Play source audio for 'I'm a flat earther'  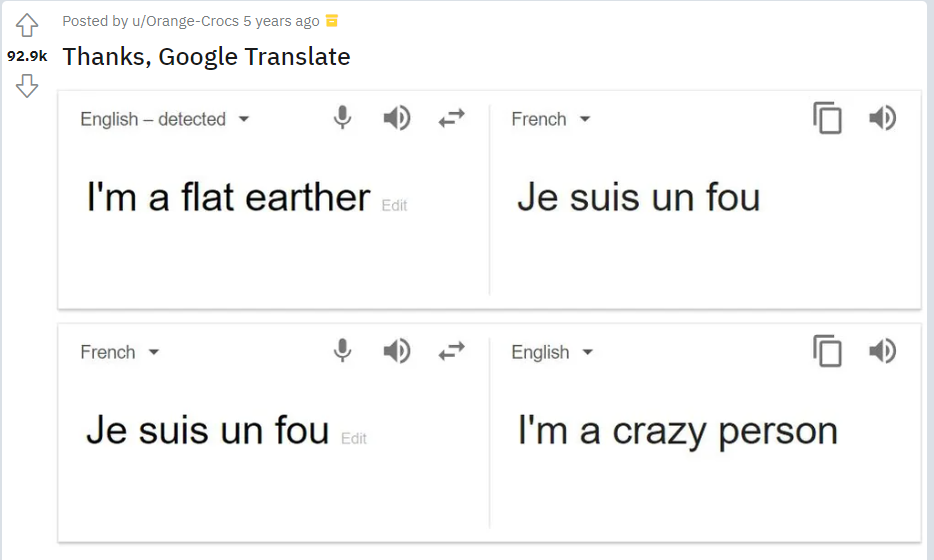(x=397, y=119)
